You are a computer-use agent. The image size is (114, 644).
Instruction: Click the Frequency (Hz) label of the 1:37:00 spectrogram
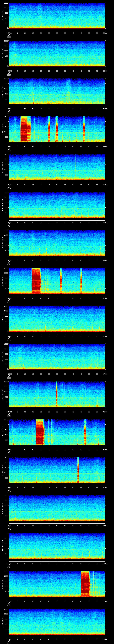tap(3, 16)
